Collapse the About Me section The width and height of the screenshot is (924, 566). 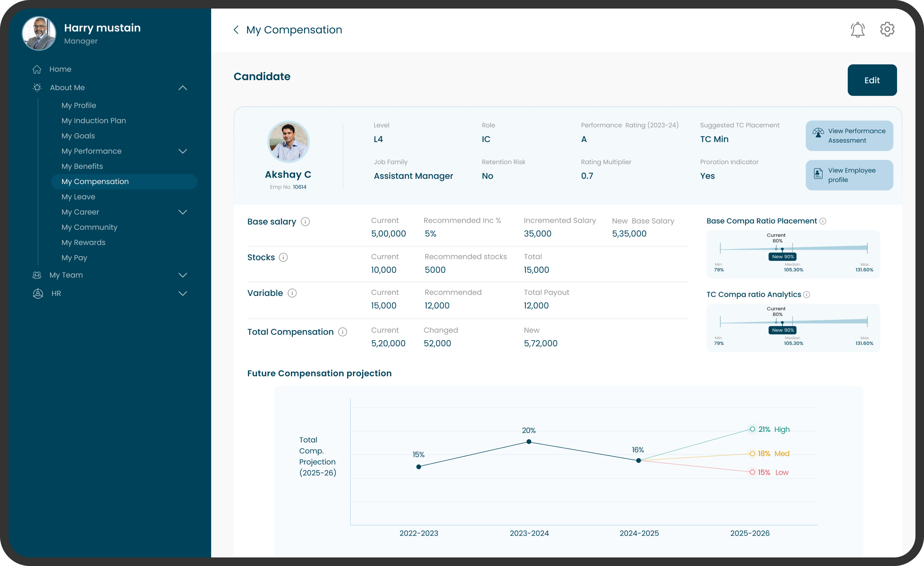click(183, 88)
